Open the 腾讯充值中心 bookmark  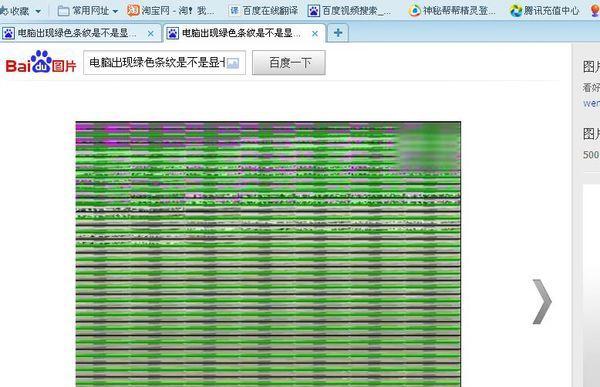(x=545, y=11)
